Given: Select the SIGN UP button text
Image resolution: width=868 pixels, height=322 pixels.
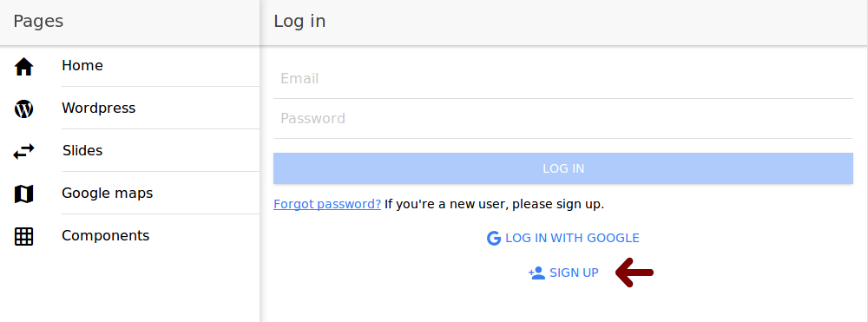Looking at the screenshot, I should pyautogui.click(x=574, y=273).
